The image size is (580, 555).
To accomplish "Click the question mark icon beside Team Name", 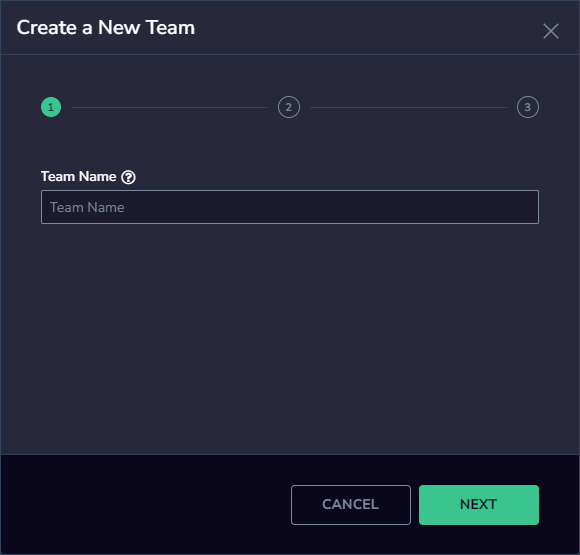I will [x=128, y=177].
